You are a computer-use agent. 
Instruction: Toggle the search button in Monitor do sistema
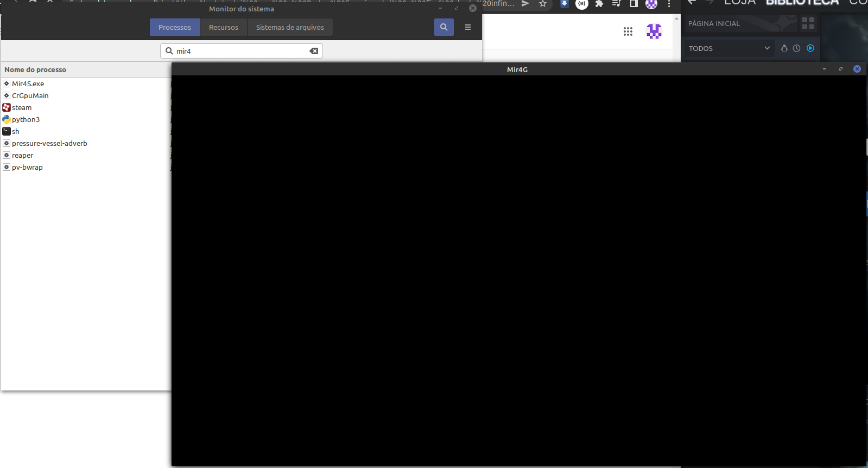[443, 27]
